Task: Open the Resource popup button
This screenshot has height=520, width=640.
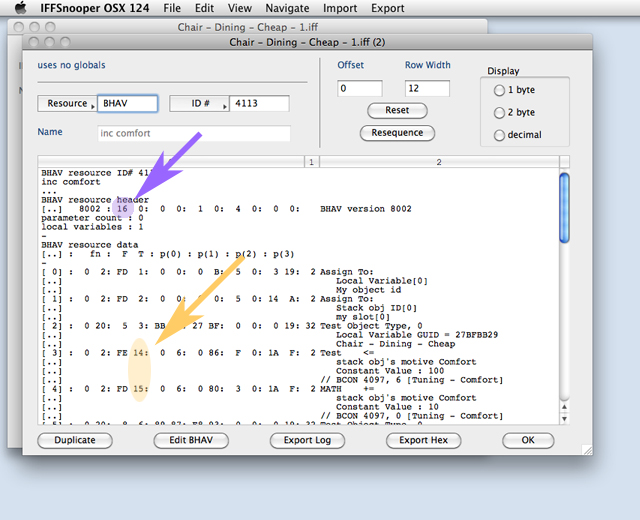Action: point(67,104)
